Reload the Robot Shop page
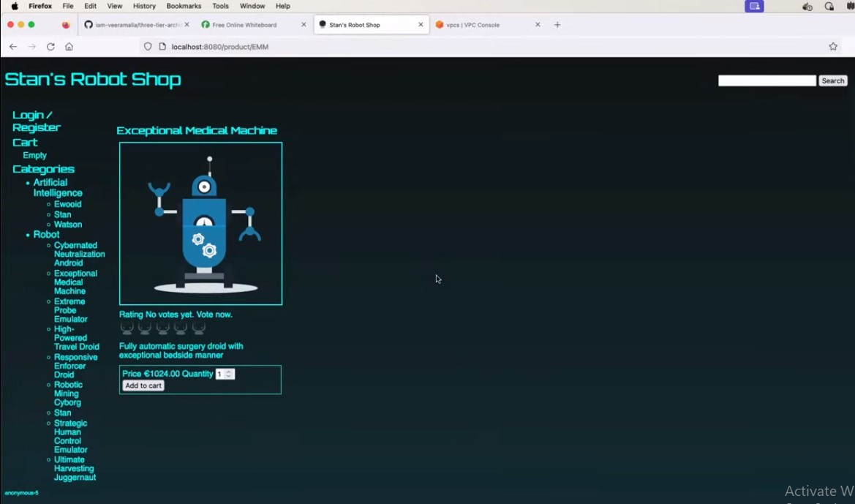This screenshot has width=855, height=504. click(50, 46)
